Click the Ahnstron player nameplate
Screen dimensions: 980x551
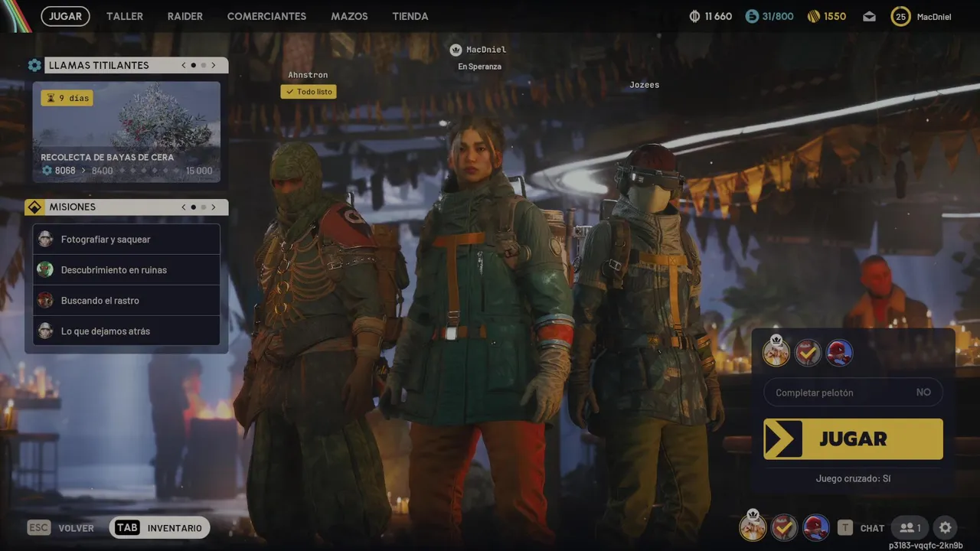point(308,75)
